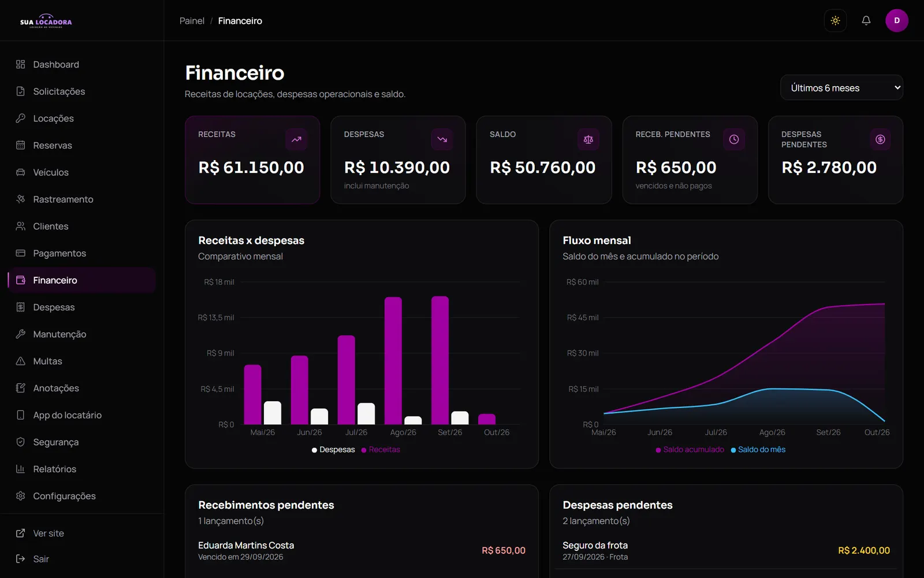The image size is (924, 578).
Task: Click the Saldo balance scale icon
Action: tap(588, 139)
